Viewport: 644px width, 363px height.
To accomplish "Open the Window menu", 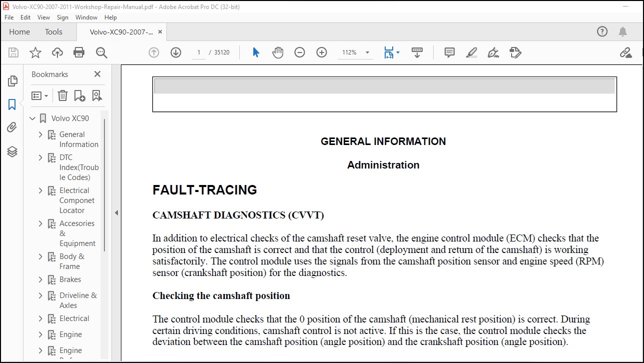I will pos(86,17).
